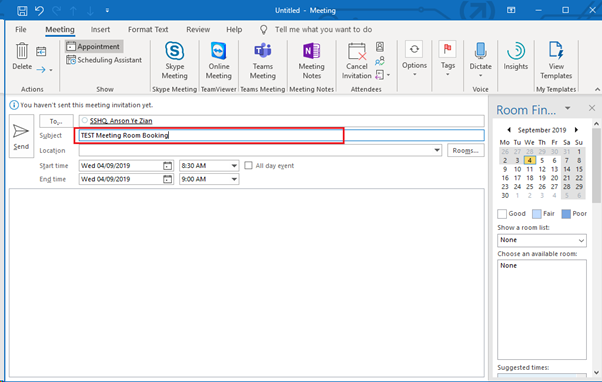602x382 pixels.
Task: Open the Format Text tab
Action: click(148, 30)
